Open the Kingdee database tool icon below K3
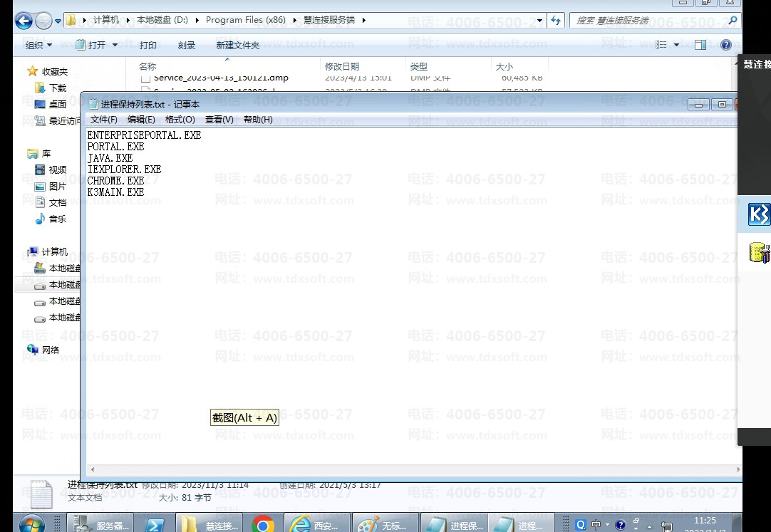Viewport: 771px width, 532px height. click(x=759, y=253)
